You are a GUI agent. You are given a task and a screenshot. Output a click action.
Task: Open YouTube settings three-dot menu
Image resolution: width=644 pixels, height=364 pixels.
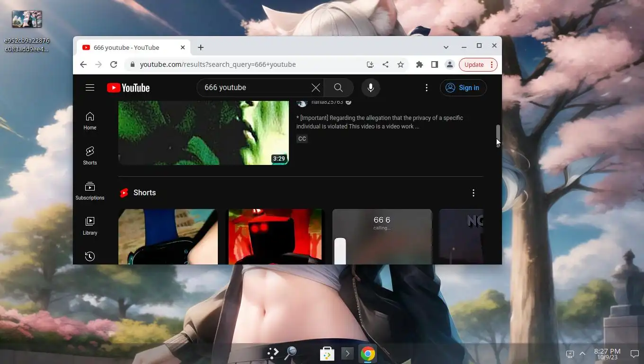click(x=427, y=88)
